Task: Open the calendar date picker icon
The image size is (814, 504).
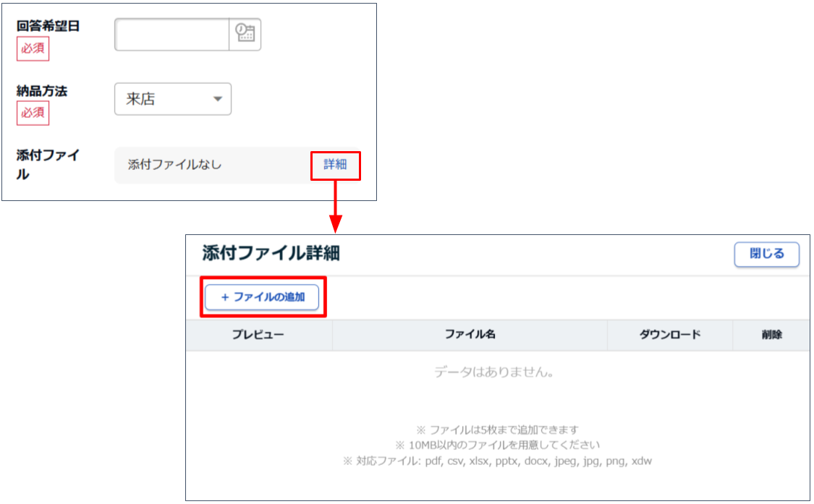Action: [245, 34]
